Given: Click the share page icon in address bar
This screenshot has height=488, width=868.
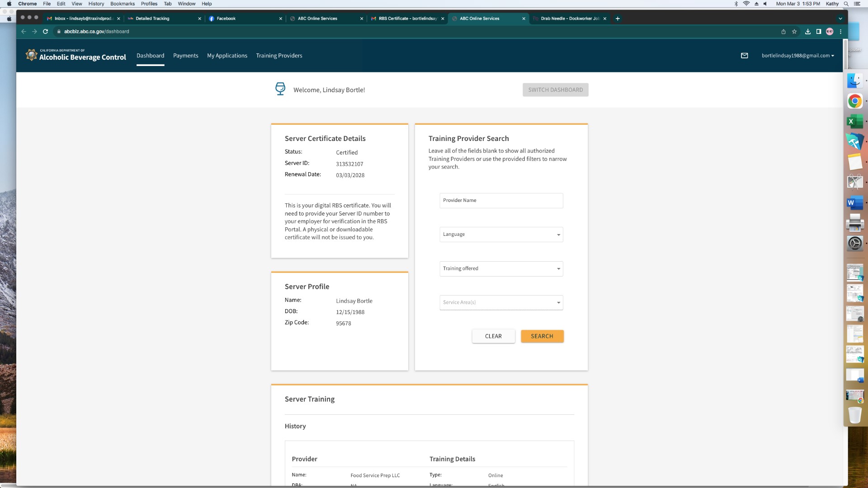Looking at the screenshot, I should tap(783, 32).
